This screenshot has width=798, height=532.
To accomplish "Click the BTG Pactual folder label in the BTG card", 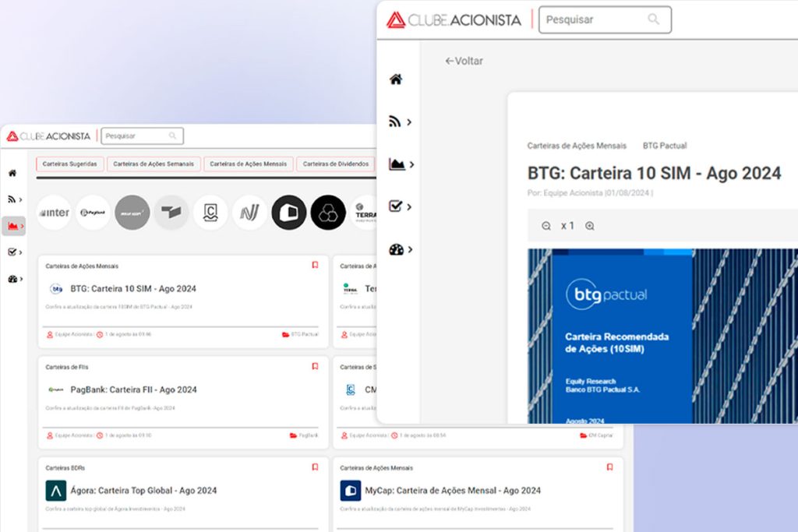I will [305, 334].
